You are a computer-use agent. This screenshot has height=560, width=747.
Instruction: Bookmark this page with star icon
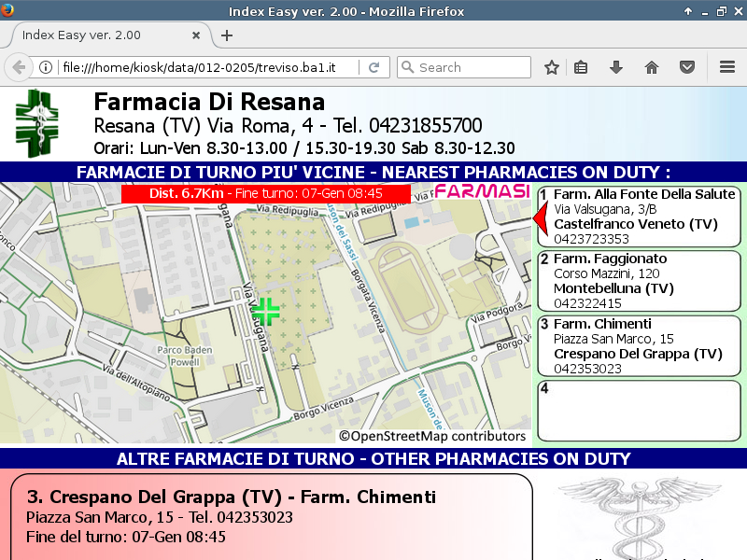[x=552, y=67]
